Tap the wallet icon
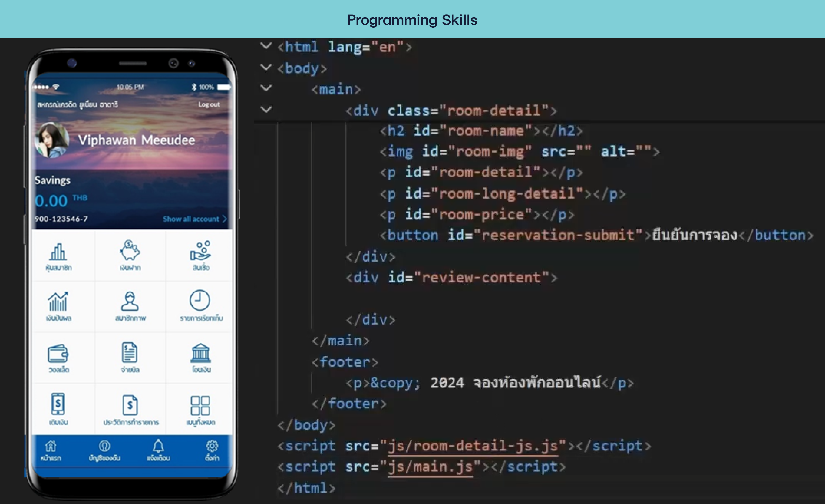825x504 pixels. (x=58, y=354)
